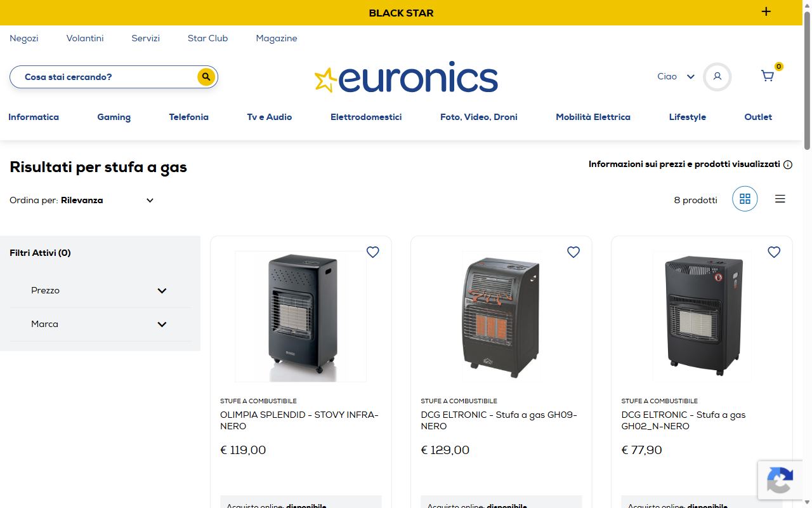Click the € 77,90 price
This screenshot has height=508, width=812.
(x=641, y=450)
